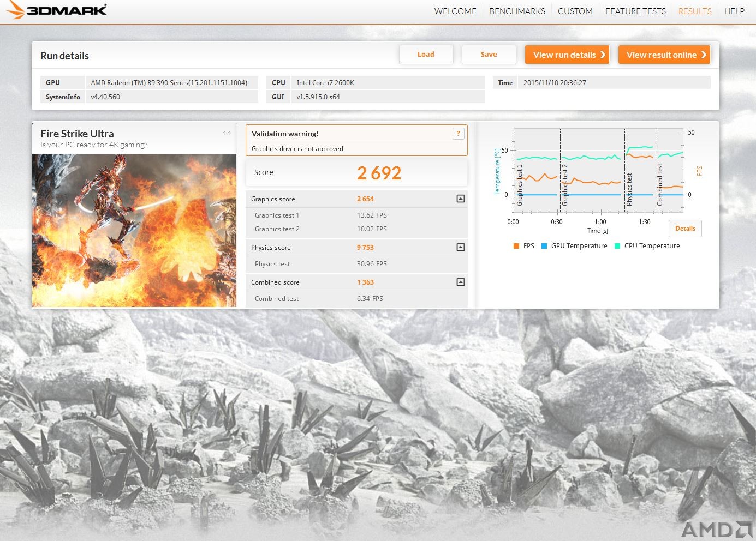This screenshot has height=541, width=756.
Task: Click the GUI version v1.5.915.0 s64
Action: point(318,97)
